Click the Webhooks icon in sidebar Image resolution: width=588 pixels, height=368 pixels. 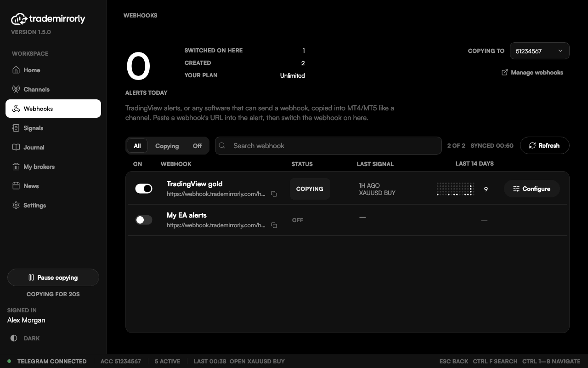point(16,109)
